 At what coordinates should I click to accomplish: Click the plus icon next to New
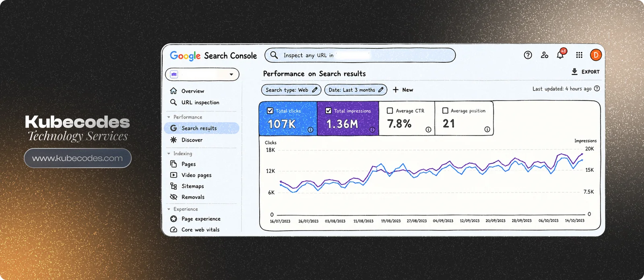396,90
